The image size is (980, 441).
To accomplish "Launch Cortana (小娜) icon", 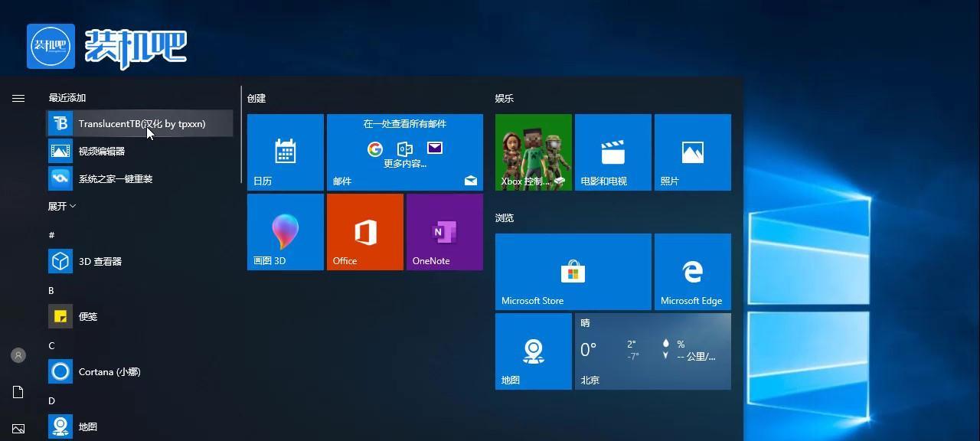I will point(60,371).
